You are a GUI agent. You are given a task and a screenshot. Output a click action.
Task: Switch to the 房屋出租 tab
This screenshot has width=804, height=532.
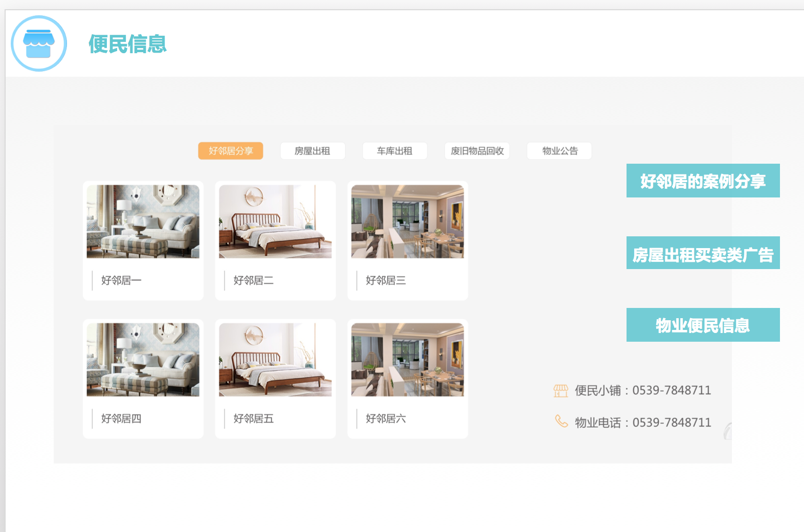click(x=312, y=151)
